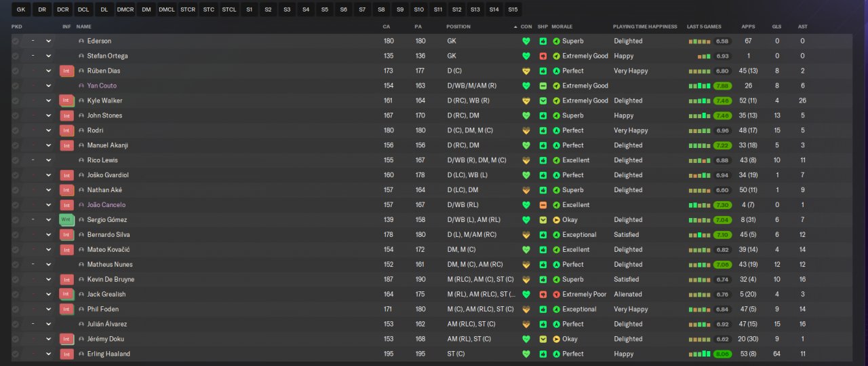Click Jack Grealish's red morale icon

click(x=556, y=294)
